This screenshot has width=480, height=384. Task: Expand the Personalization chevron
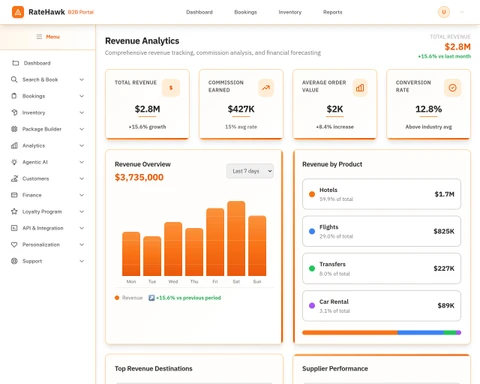[82, 244]
